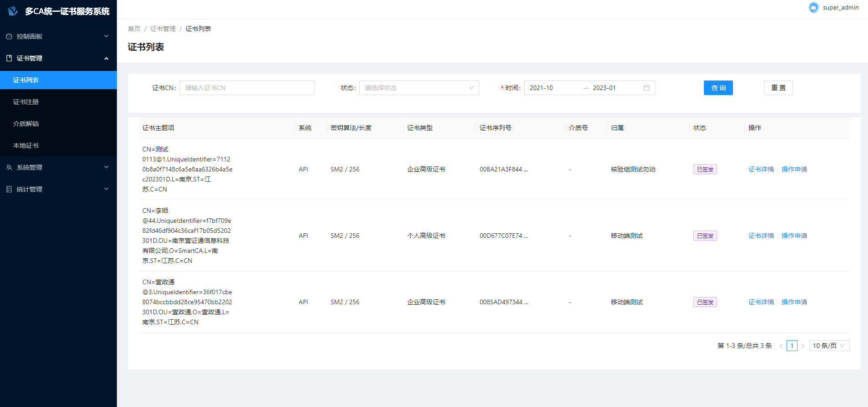The image size is (868, 407).
Task: Click serial number 0085AD497344
Action: pos(504,302)
